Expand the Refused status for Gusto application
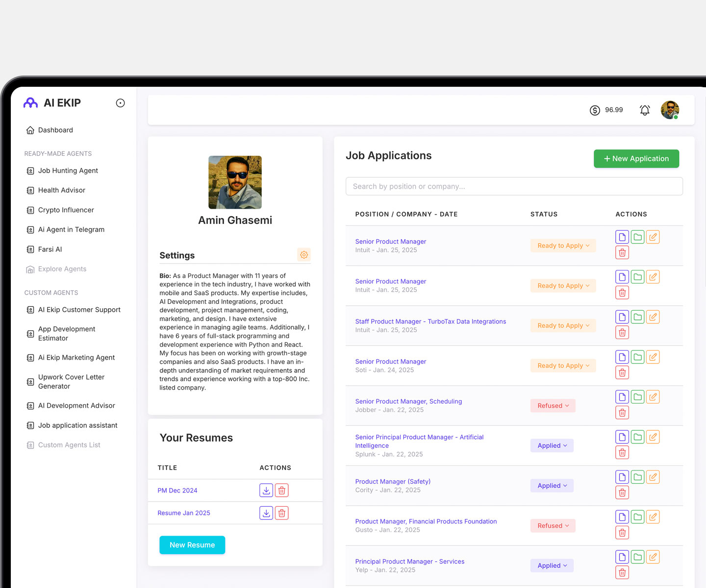Screen dimensions: 706x588 point(553,526)
